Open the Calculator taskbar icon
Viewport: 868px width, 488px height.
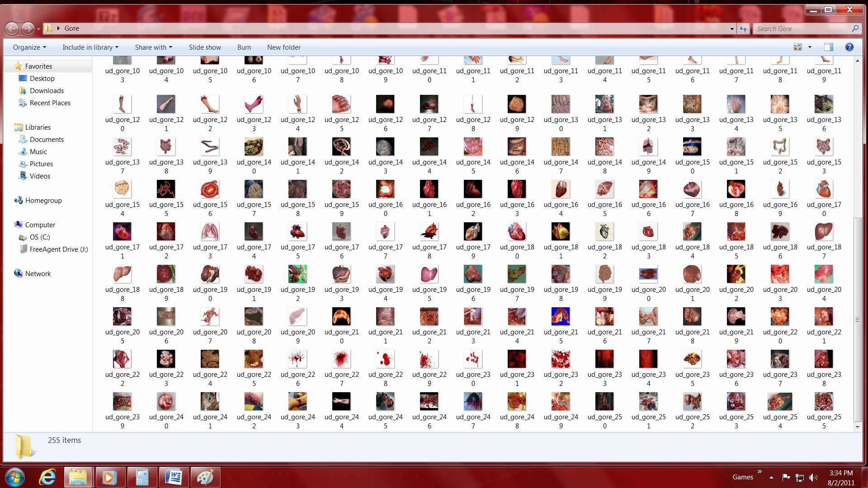tap(142, 477)
